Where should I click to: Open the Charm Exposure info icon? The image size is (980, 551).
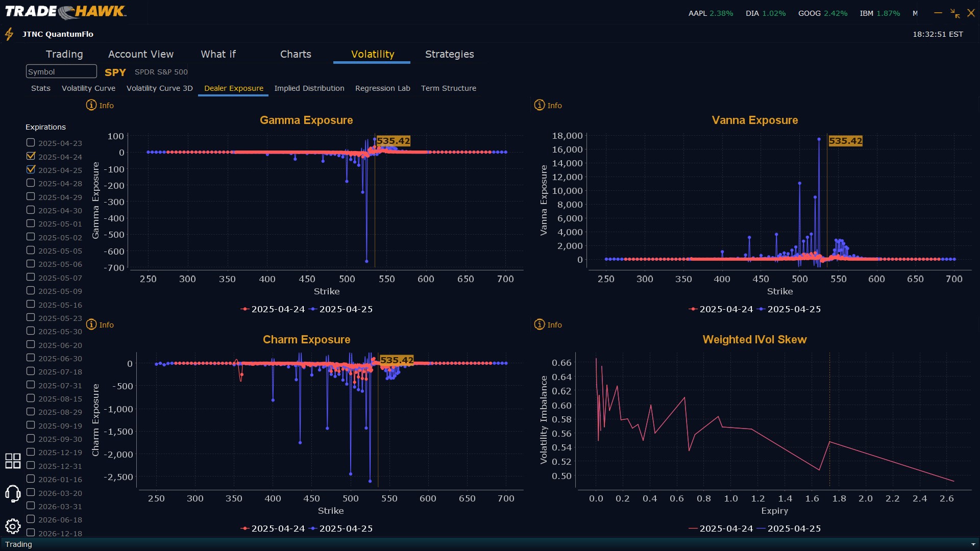click(91, 324)
